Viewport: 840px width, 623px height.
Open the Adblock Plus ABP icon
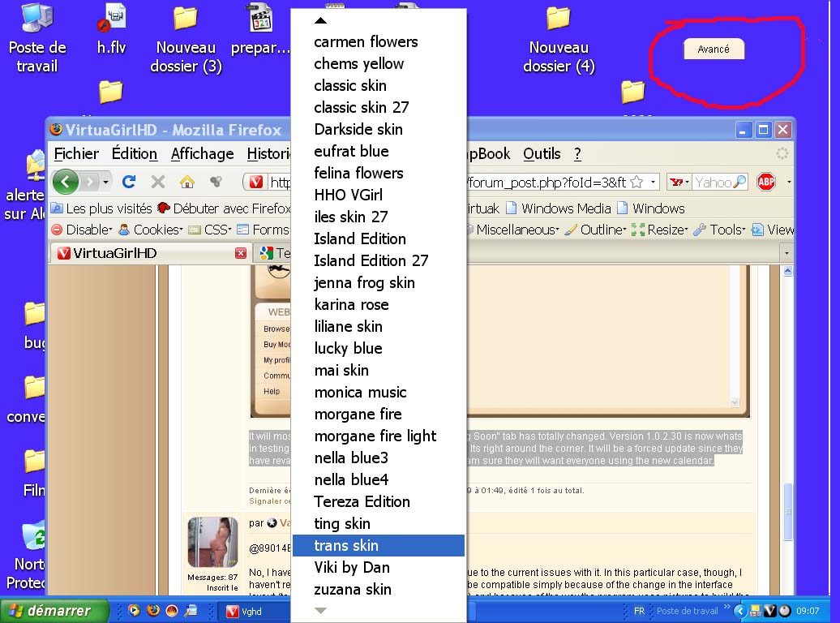(766, 183)
